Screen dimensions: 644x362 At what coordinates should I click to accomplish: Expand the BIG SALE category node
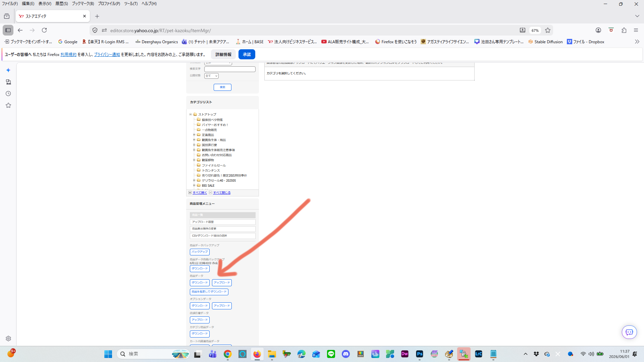[194, 185]
